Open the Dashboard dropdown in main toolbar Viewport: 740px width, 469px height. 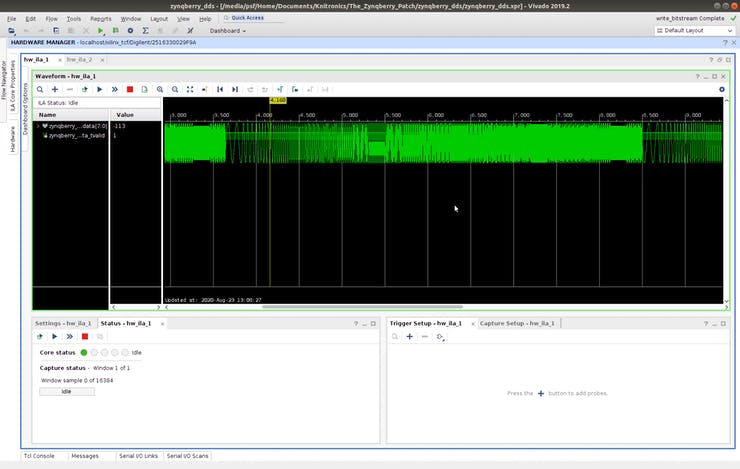click(x=228, y=31)
